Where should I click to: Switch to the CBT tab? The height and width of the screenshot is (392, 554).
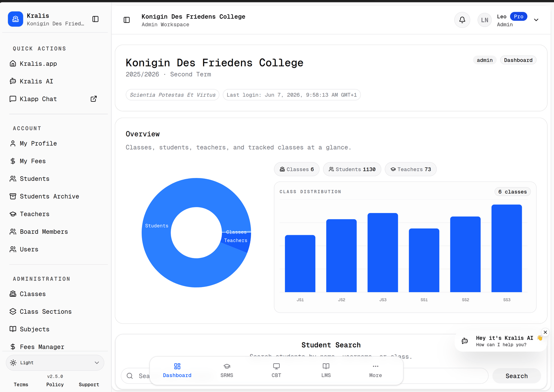pyautogui.click(x=276, y=371)
